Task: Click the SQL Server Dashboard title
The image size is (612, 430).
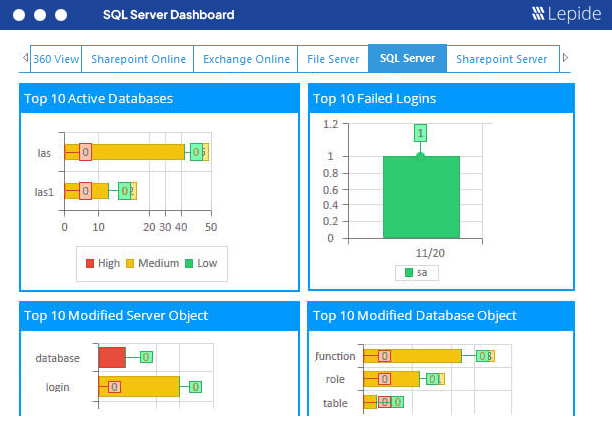Action: click(x=169, y=15)
